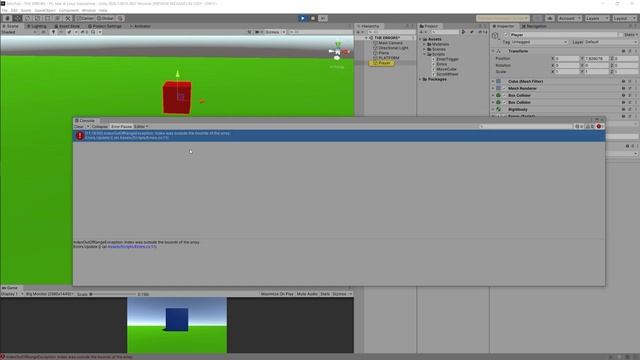Open cloud services icon
Viewport: 640px width, 360px height.
(x=550, y=18)
